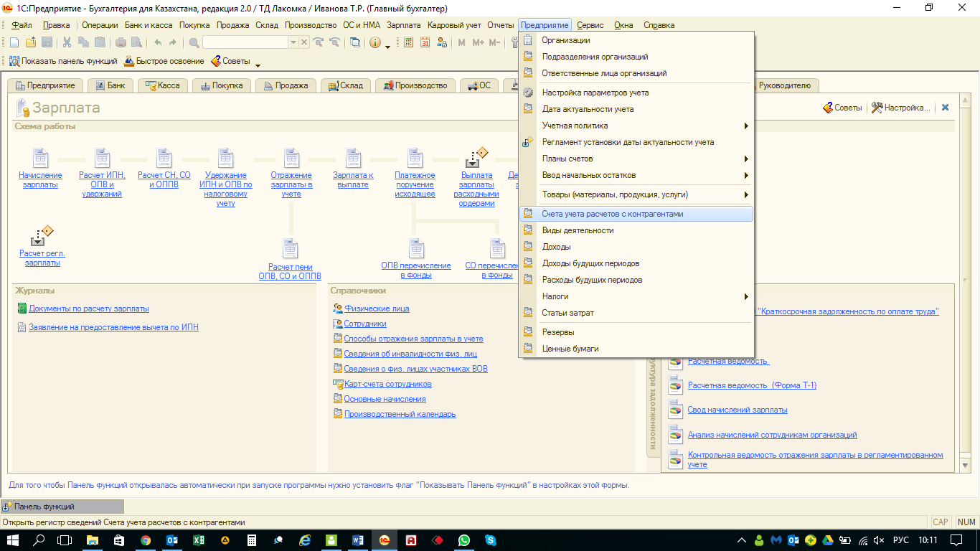Open the Сервис menu
980x551 pixels.
point(590,25)
